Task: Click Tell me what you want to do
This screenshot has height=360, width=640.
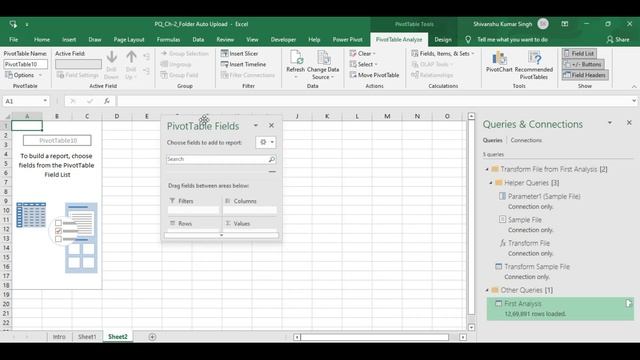Action: point(512,40)
